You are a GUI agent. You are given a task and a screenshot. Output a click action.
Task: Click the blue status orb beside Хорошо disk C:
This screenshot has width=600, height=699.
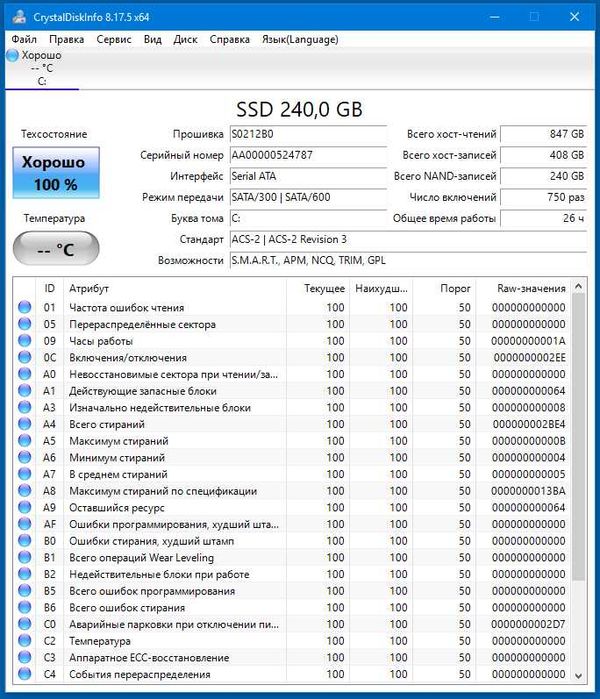pyautogui.click(x=12, y=55)
